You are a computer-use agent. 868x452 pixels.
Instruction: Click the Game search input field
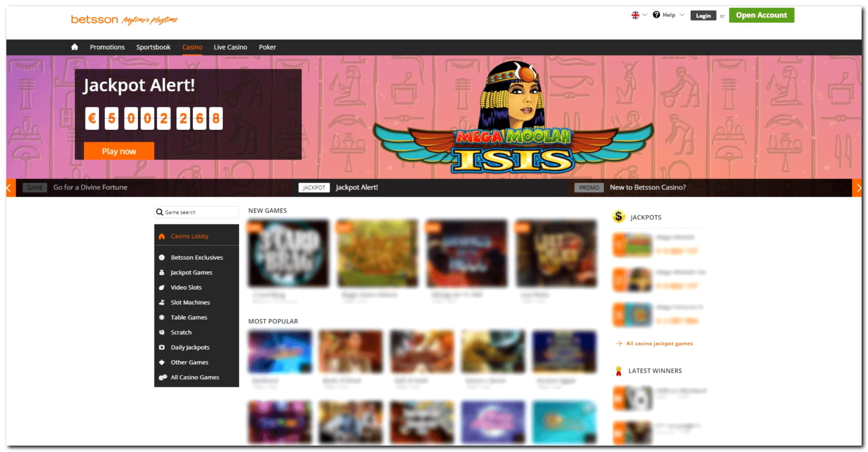[196, 212]
